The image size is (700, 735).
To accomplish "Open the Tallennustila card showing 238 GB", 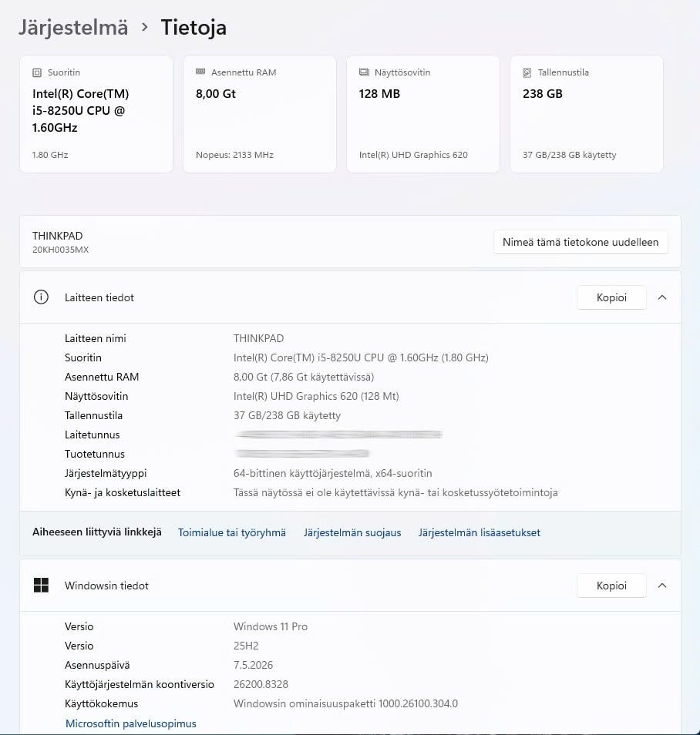I will tap(587, 114).
